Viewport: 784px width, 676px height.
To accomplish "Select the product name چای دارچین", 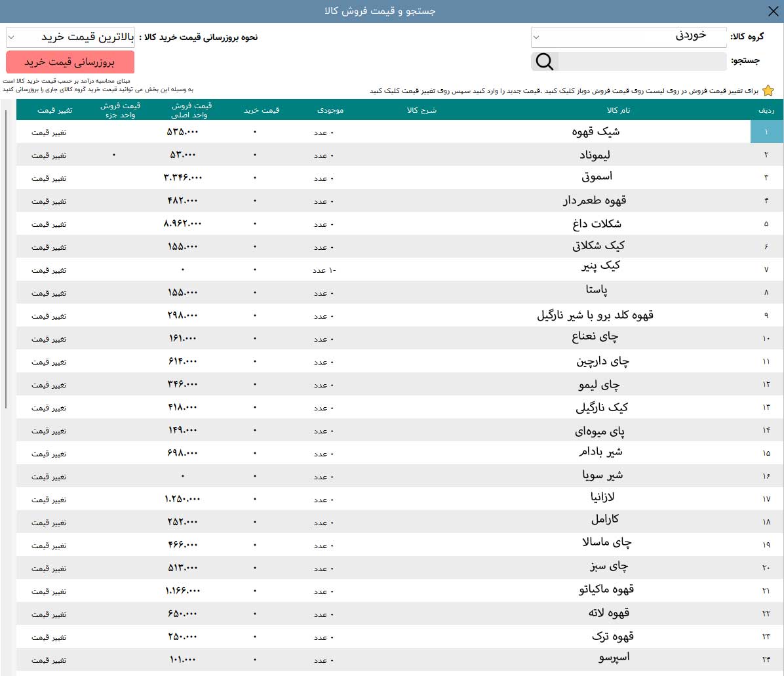I will point(602,361).
